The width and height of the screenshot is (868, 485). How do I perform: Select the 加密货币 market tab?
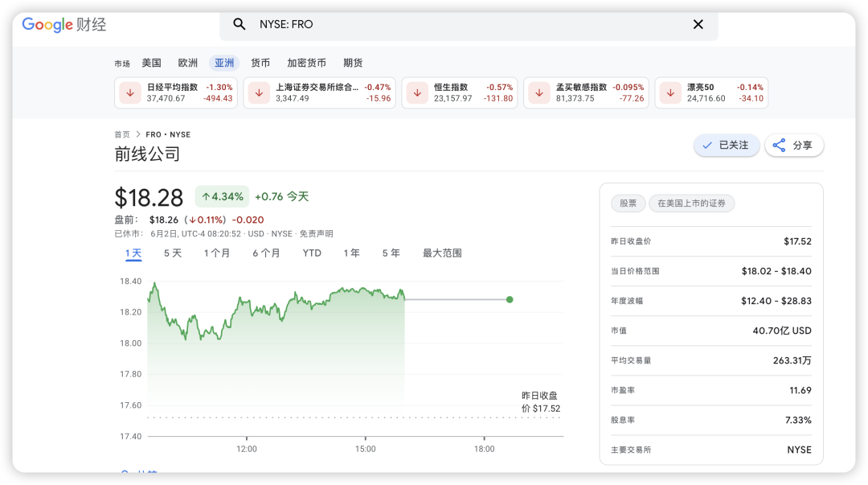point(307,64)
